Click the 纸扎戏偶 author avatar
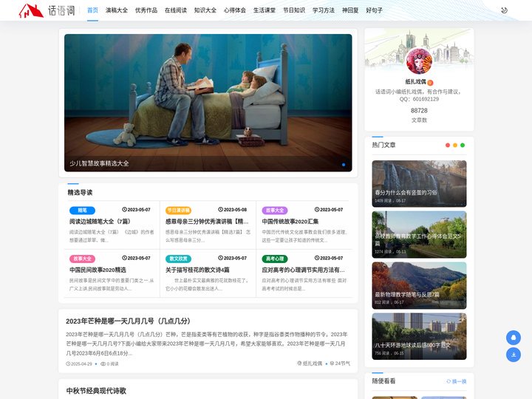532x399 pixels. 419,61
